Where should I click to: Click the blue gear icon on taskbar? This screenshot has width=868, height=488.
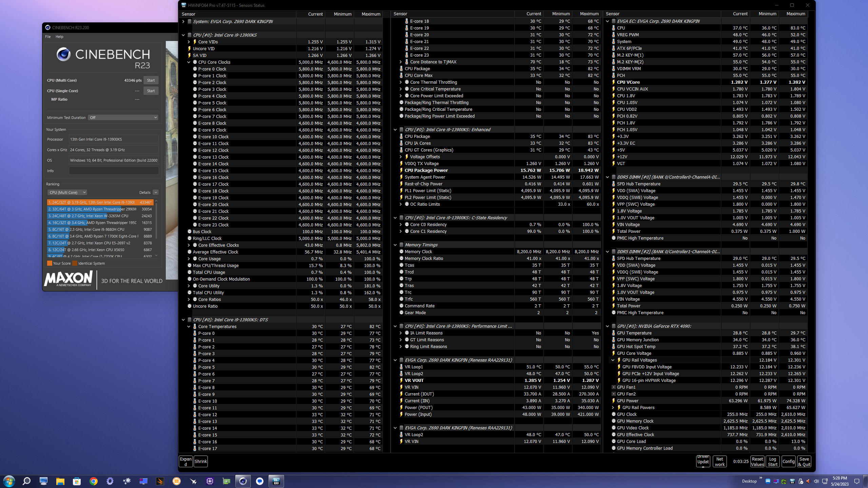110,481
